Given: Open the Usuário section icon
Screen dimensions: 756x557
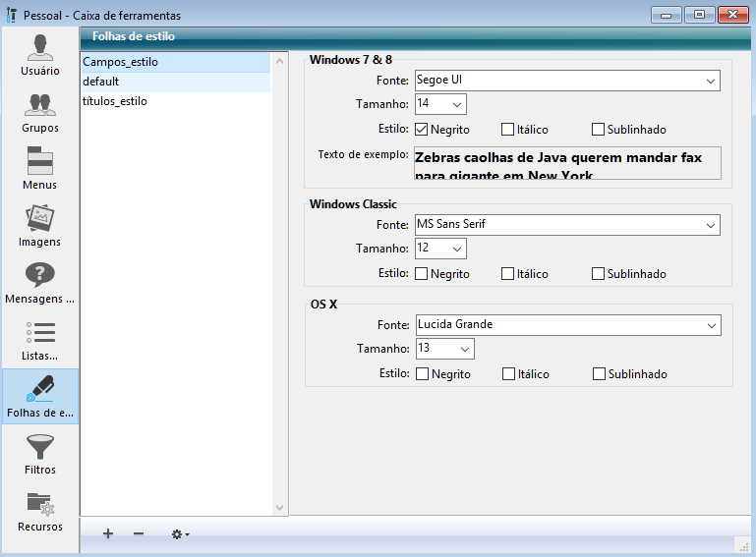Looking at the screenshot, I should 40,49.
